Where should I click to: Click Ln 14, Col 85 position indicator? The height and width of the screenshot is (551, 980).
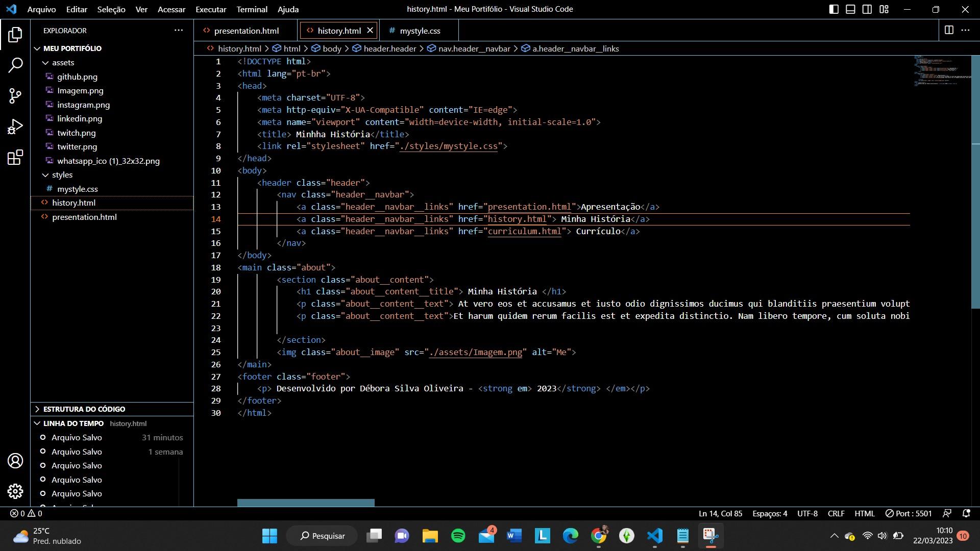(x=720, y=514)
